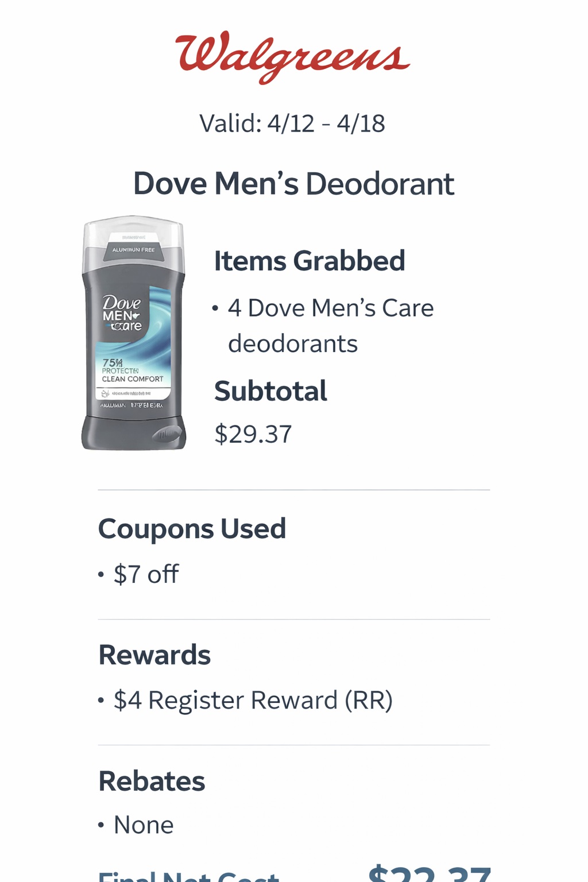This screenshot has width=588, height=882.
Task: Select the None entry under Rebates
Action: pos(144,825)
